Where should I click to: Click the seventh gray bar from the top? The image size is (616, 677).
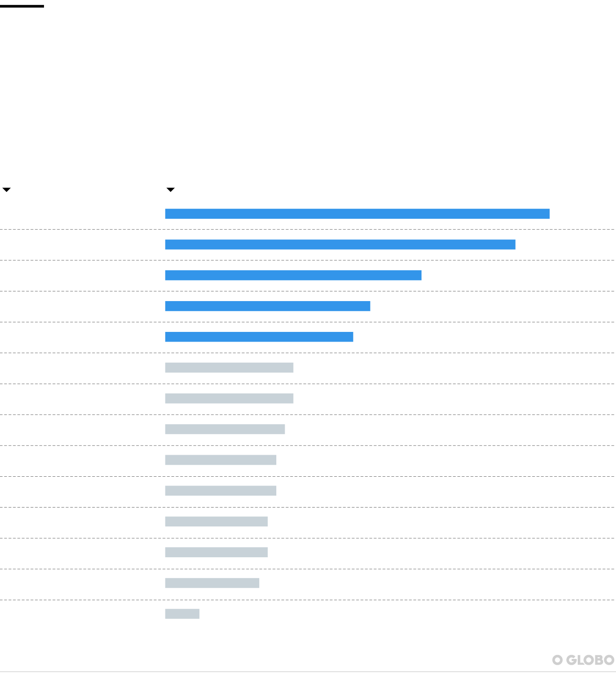tap(216, 553)
